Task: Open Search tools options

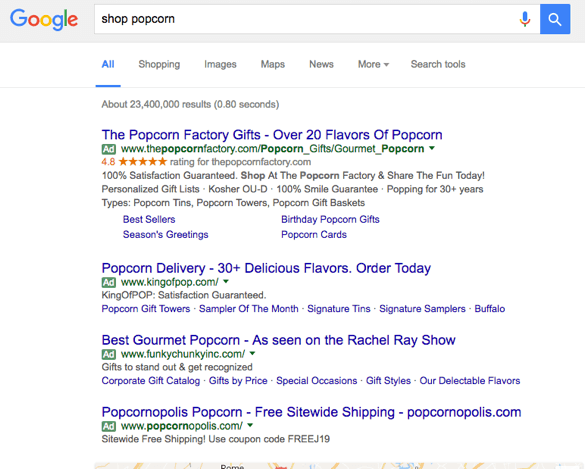Action: pos(438,64)
